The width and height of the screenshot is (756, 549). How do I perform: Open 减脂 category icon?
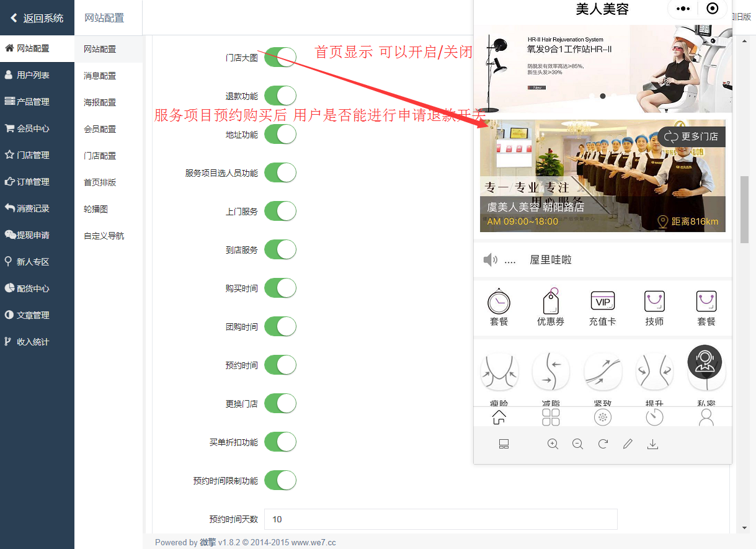tap(551, 372)
